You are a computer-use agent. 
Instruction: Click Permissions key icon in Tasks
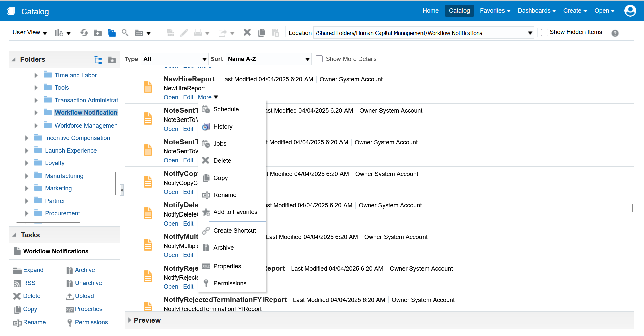pos(69,323)
